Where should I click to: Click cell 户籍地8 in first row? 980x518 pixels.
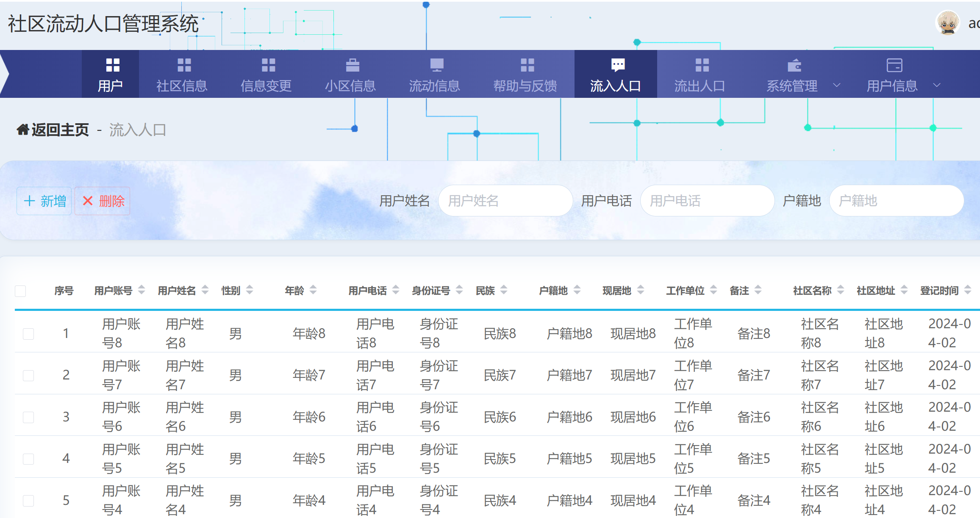point(569,334)
